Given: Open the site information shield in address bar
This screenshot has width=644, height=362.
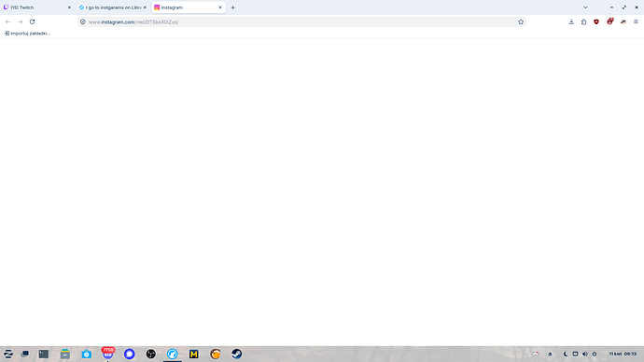Looking at the screenshot, I should pyautogui.click(x=83, y=21).
